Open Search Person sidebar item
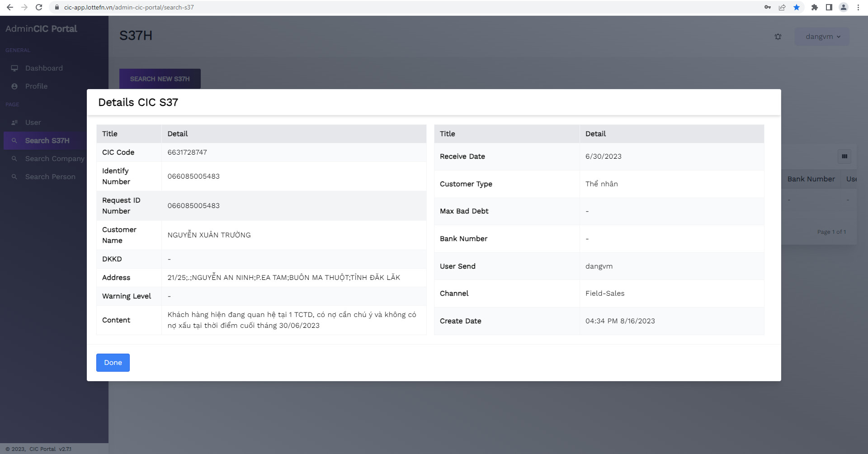The height and width of the screenshot is (454, 868). (x=50, y=177)
